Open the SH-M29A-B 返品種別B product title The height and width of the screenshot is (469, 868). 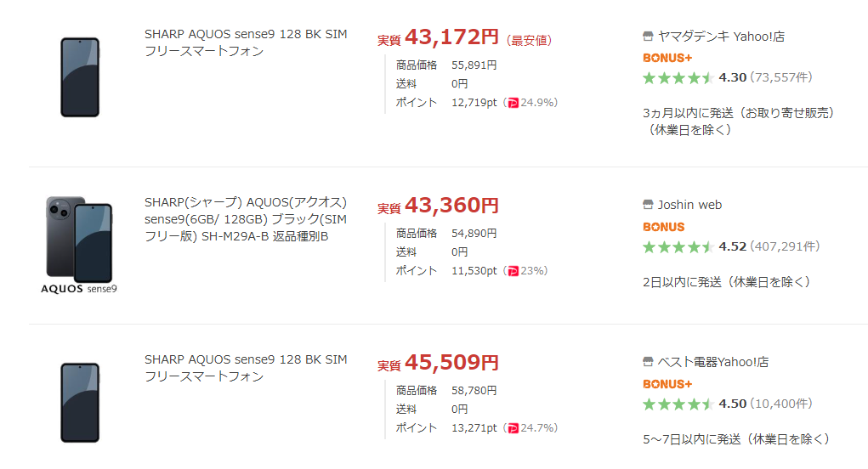coord(246,219)
